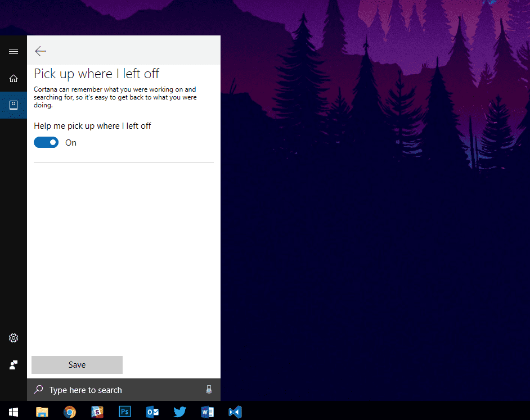Open the Cortana Notebook sidebar icon
This screenshot has height=420, width=530.
pyautogui.click(x=14, y=105)
